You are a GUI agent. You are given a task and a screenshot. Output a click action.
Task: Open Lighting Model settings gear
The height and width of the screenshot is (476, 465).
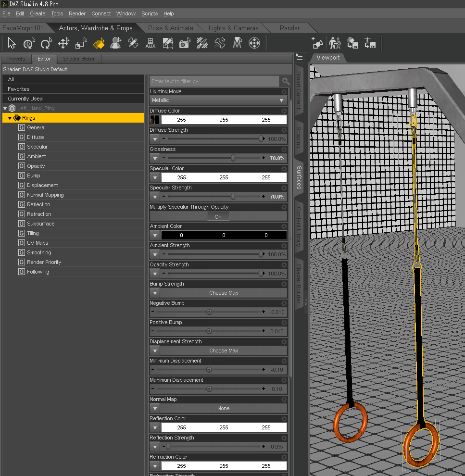(x=284, y=91)
